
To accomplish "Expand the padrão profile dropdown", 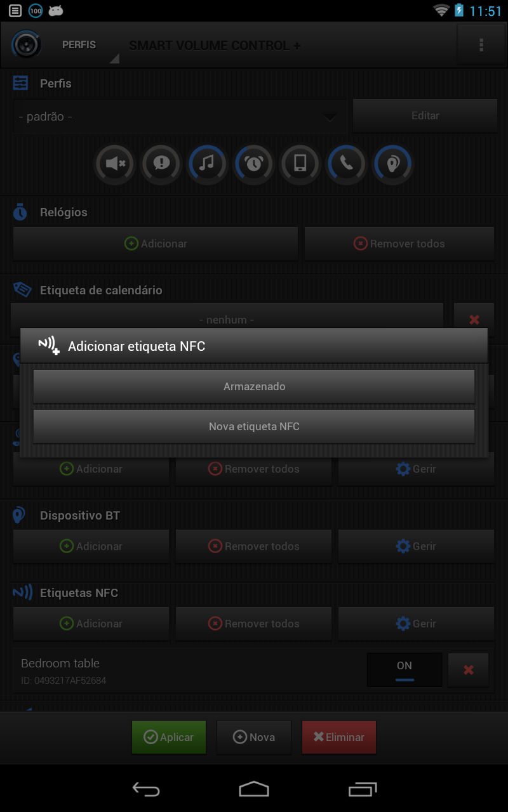I will (179, 117).
